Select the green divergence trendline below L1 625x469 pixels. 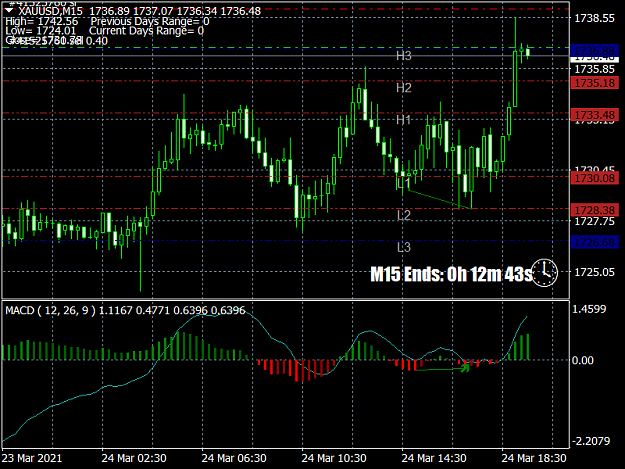point(440,200)
